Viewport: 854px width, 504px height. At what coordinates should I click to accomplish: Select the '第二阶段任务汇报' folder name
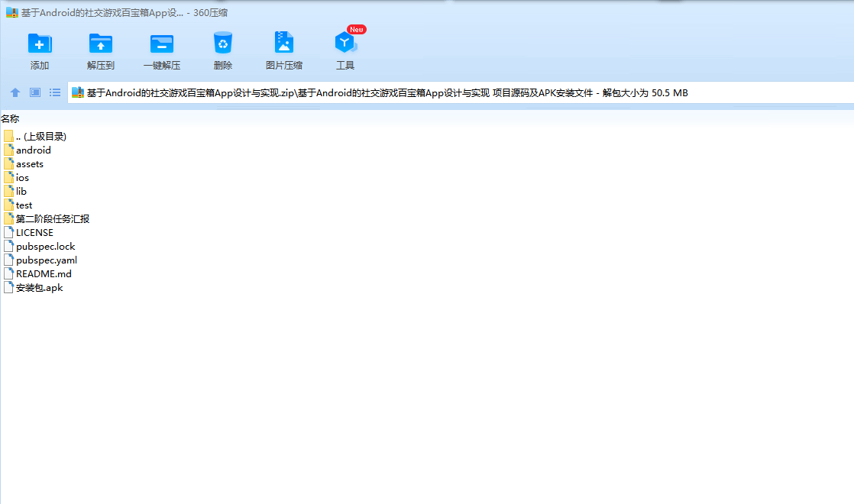point(52,219)
